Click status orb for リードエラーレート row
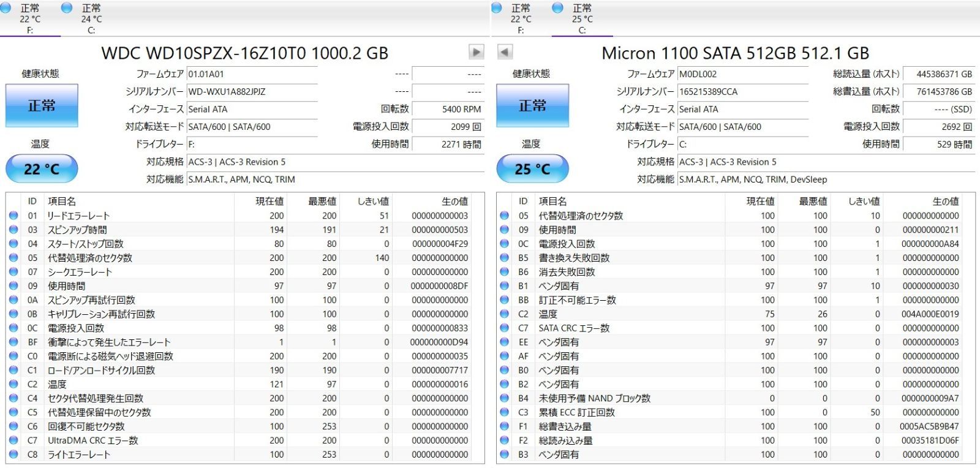Image resolution: width=980 pixels, height=468 pixels. pyautogui.click(x=13, y=216)
